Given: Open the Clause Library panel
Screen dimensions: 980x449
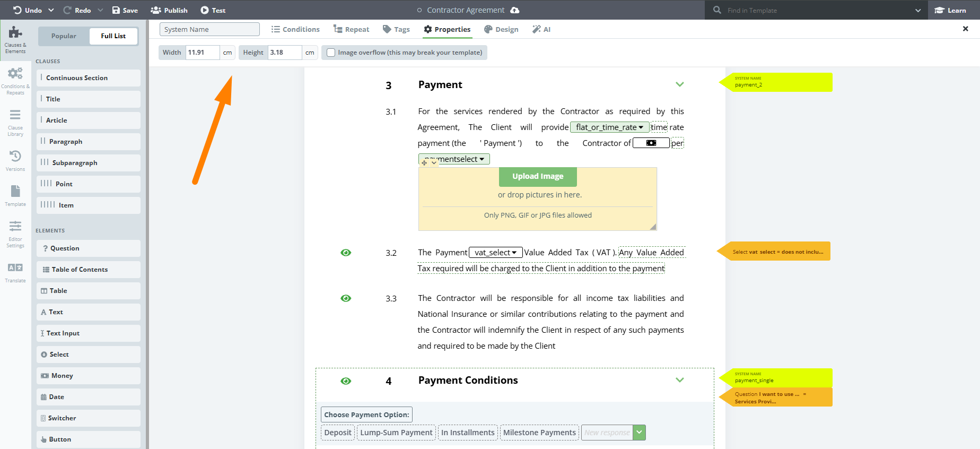Looking at the screenshot, I should click(x=15, y=123).
